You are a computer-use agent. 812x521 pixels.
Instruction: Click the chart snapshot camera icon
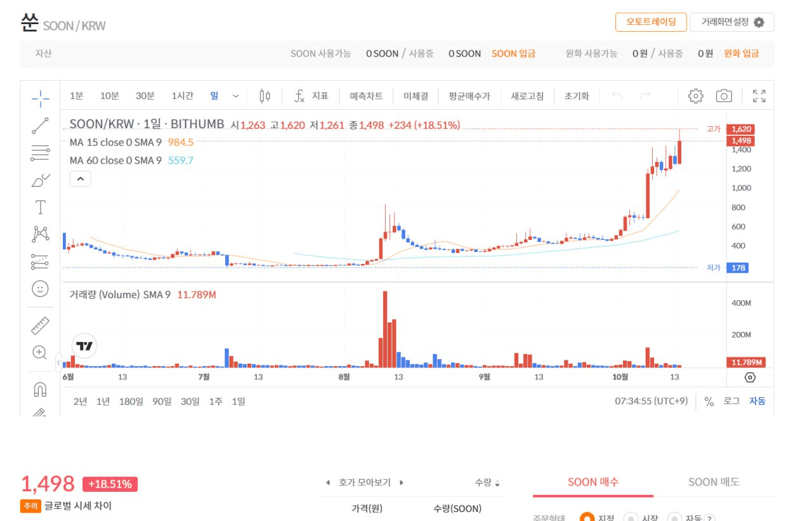click(x=724, y=96)
